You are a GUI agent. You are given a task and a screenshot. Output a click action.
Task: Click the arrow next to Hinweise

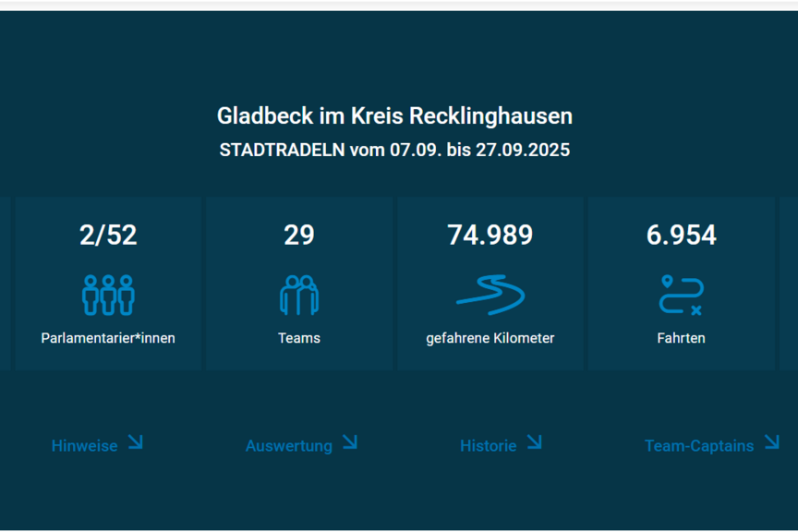coord(135,442)
